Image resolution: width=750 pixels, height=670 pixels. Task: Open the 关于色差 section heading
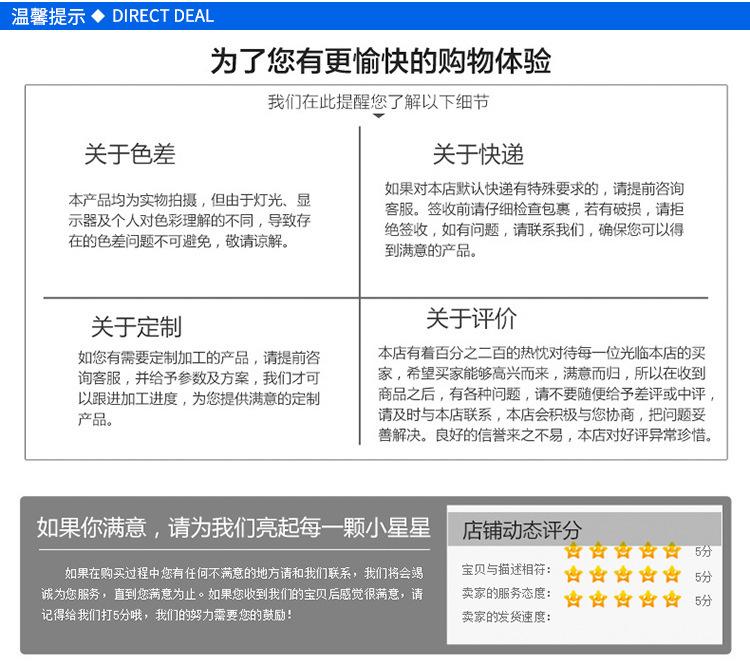[x=130, y=154]
